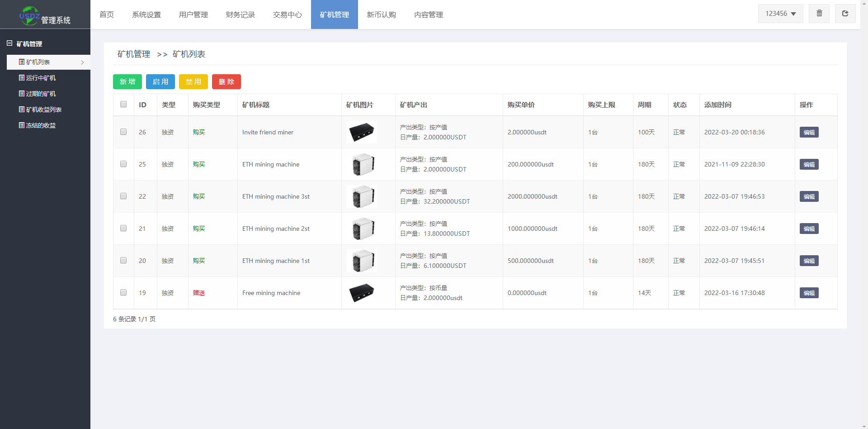Click the 矿机收益列表 sidebar list icon

click(21, 110)
